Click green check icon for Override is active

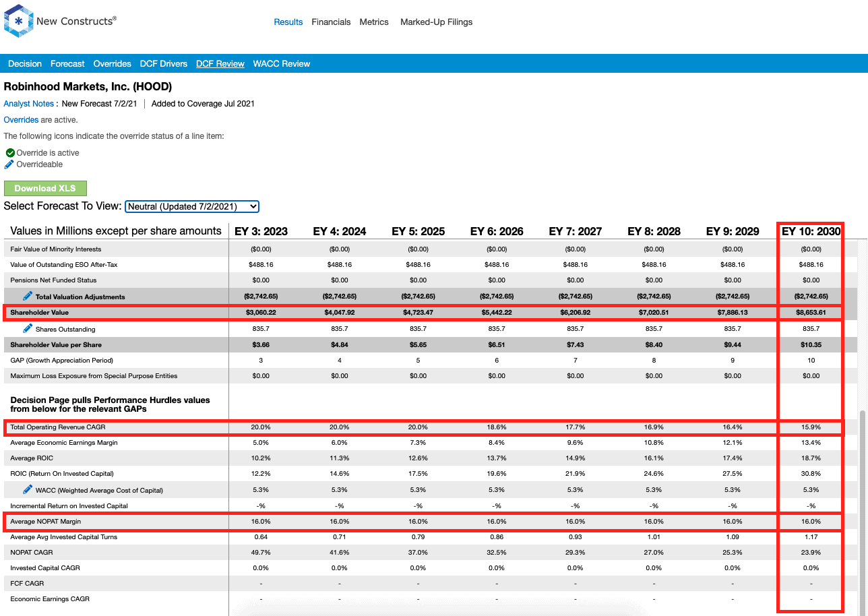point(10,153)
